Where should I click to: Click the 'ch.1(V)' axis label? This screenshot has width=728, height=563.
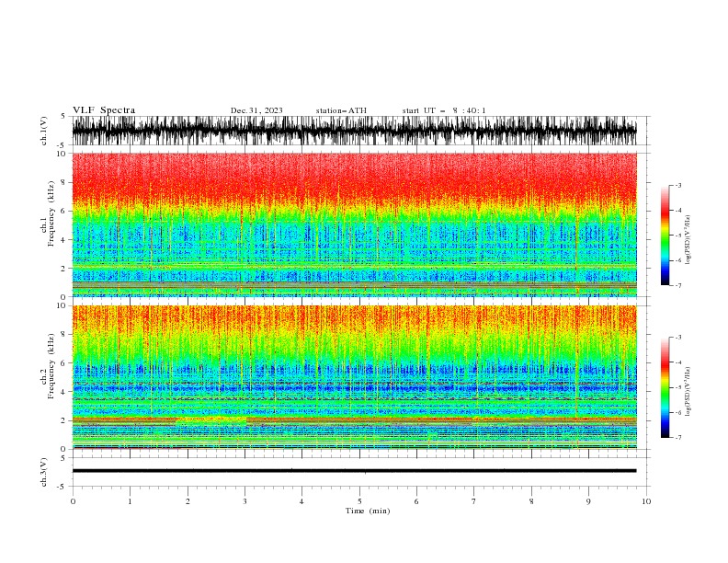[44, 131]
